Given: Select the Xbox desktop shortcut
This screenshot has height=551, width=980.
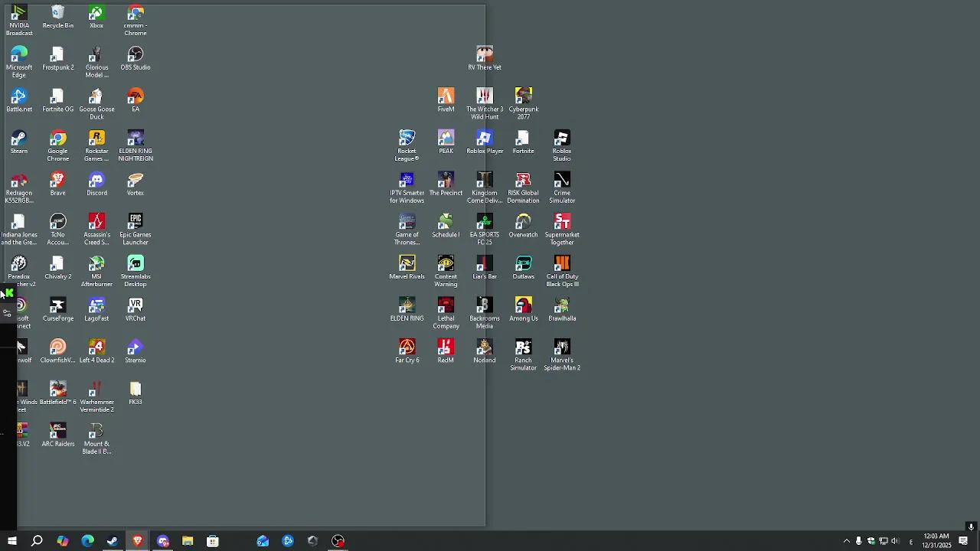Looking at the screenshot, I should pos(96,18).
